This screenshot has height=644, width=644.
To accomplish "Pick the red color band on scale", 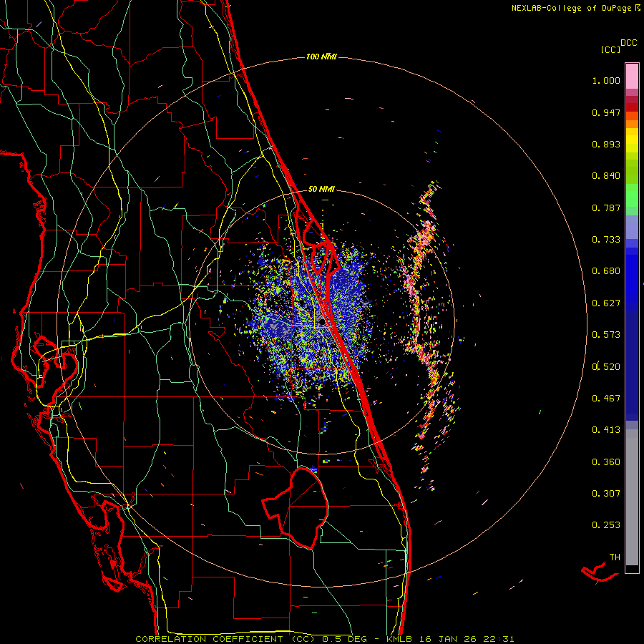I will 632,107.
